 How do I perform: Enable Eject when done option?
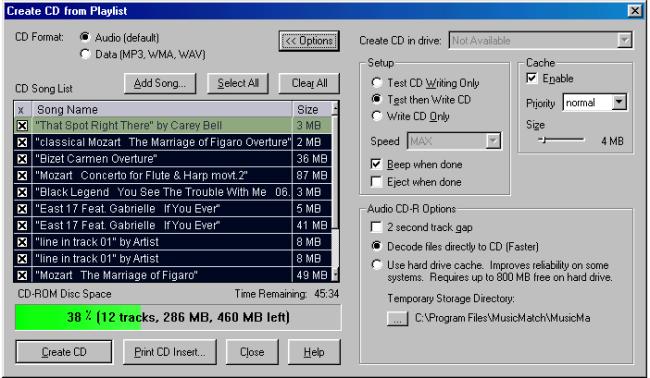tap(376, 182)
